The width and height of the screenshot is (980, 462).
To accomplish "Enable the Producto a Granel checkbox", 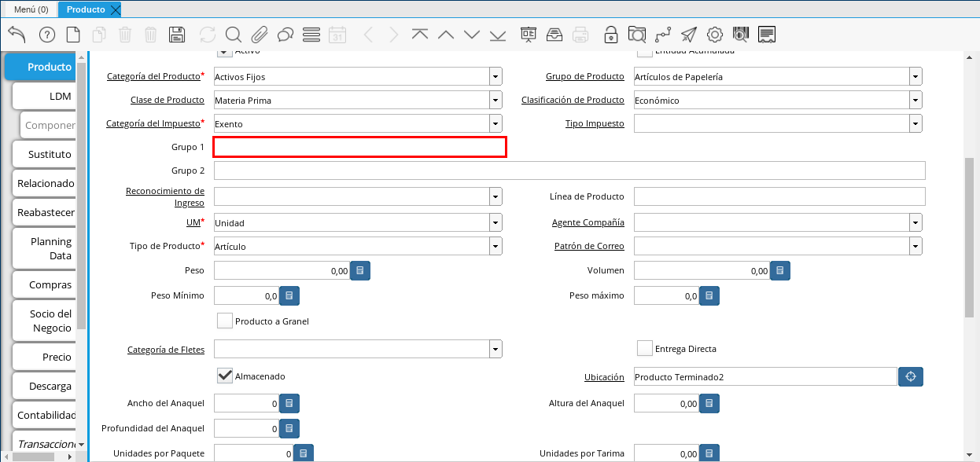I will [225, 321].
